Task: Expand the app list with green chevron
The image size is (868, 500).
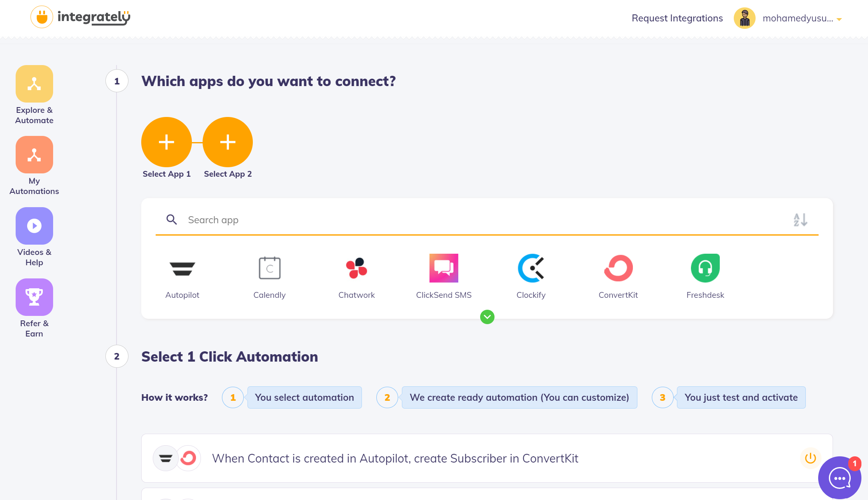Action: [487, 317]
